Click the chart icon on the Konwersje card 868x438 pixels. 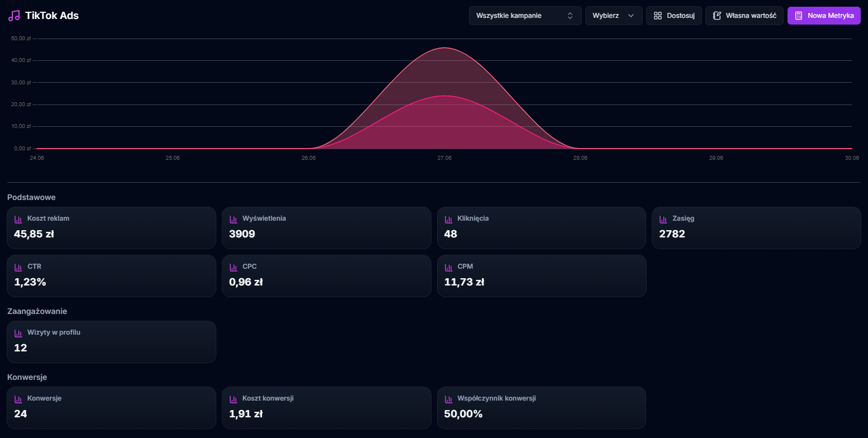[x=20, y=398]
